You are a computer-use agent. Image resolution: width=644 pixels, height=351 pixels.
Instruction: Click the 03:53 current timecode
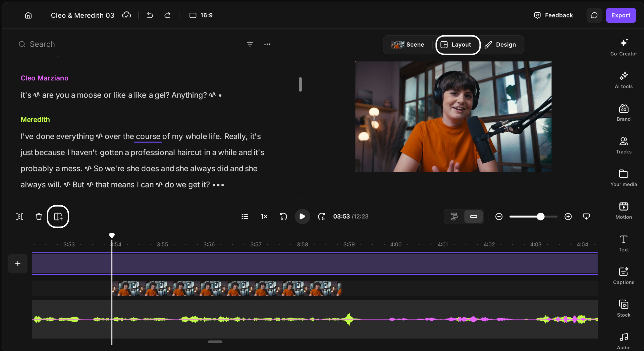pyautogui.click(x=341, y=216)
